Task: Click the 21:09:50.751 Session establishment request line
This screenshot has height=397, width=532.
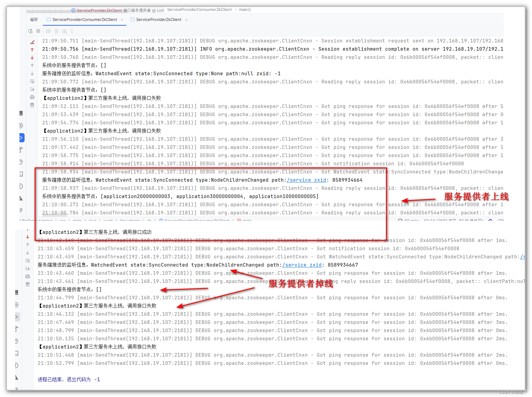Action: coord(273,41)
